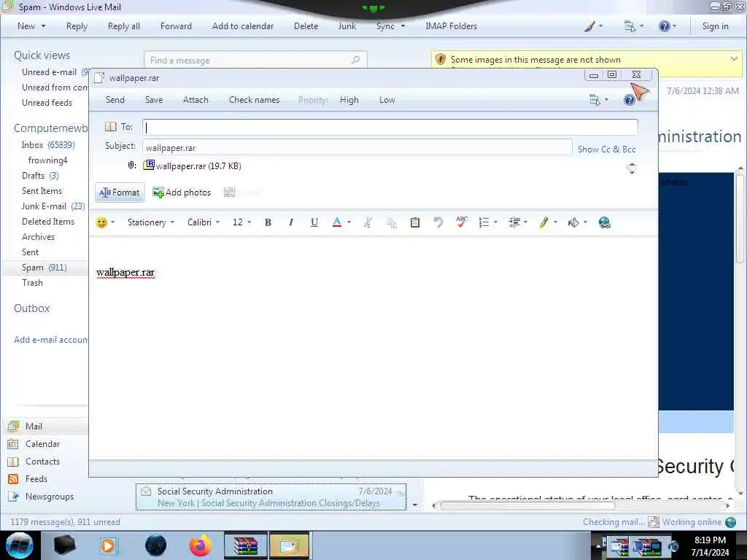747x560 pixels.
Task: Open the Stationery dropdown
Action: pyautogui.click(x=150, y=222)
